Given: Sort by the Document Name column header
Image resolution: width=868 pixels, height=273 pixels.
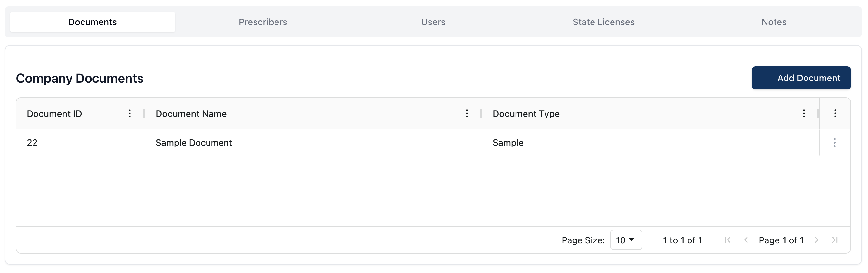Looking at the screenshot, I should (191, 114).
